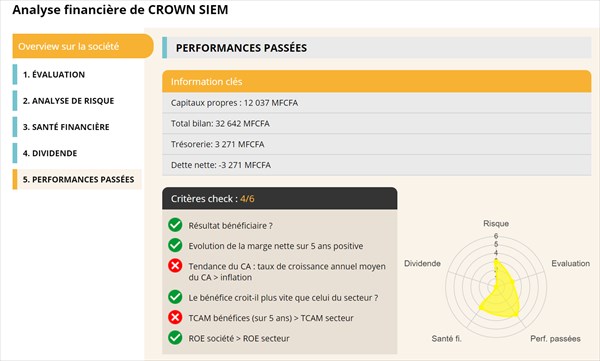
Task: Click the Dette nette row
Action: coord(377,165)
